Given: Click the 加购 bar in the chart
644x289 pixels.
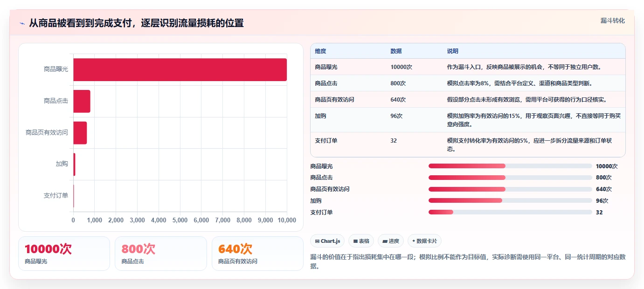Looking at the screenshot, I should coord(74,165).
